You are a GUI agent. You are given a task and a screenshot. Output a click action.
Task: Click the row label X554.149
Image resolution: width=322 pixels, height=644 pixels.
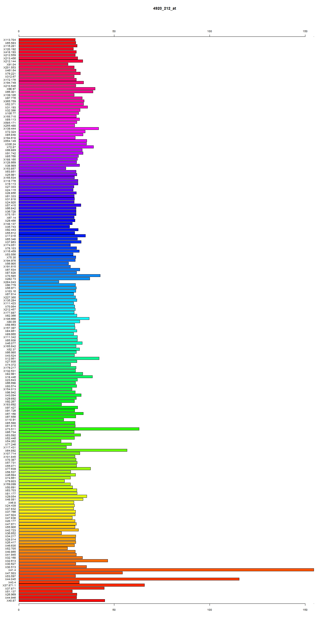(10, 141)
